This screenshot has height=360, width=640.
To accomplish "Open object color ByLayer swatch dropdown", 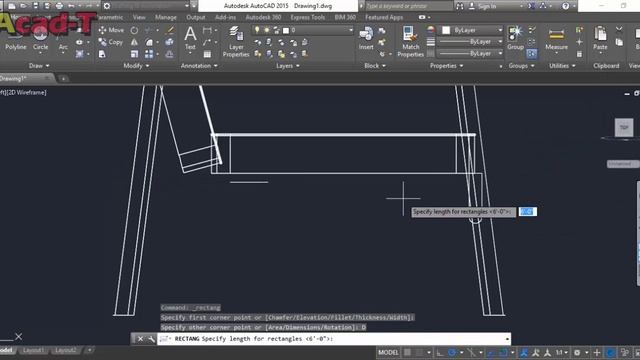I will (471, 30).
